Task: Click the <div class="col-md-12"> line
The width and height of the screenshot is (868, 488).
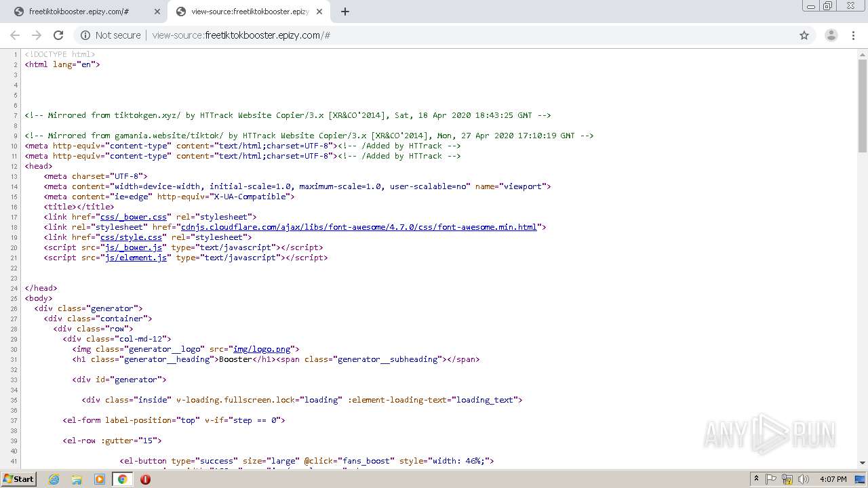Action: [117, 339]
